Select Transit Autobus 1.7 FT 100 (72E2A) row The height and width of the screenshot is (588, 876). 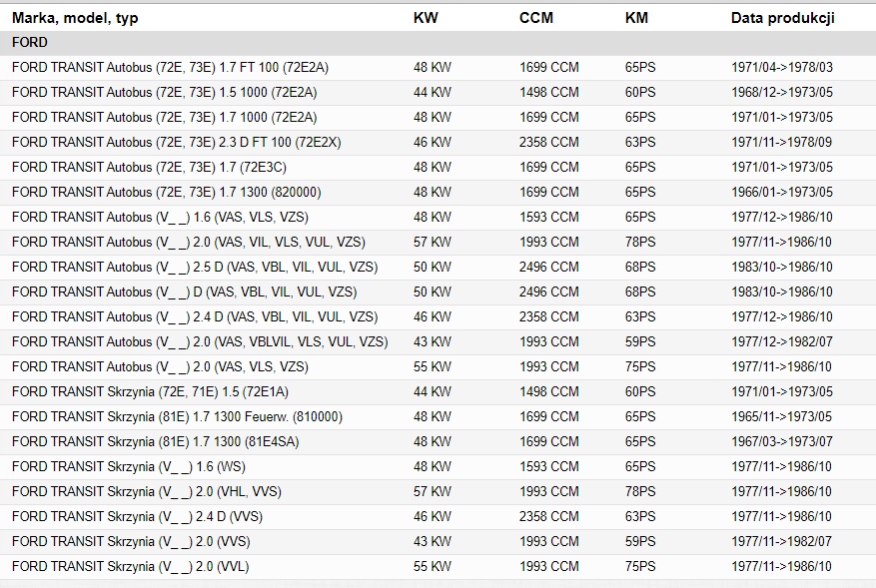pyautogui.click(x=170, y=68)
